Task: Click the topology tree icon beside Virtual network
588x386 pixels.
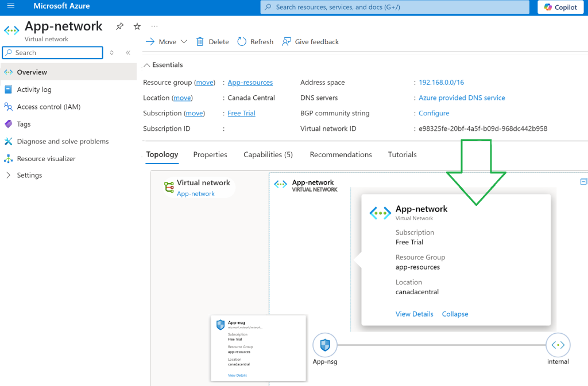Action: click(169, 187)
